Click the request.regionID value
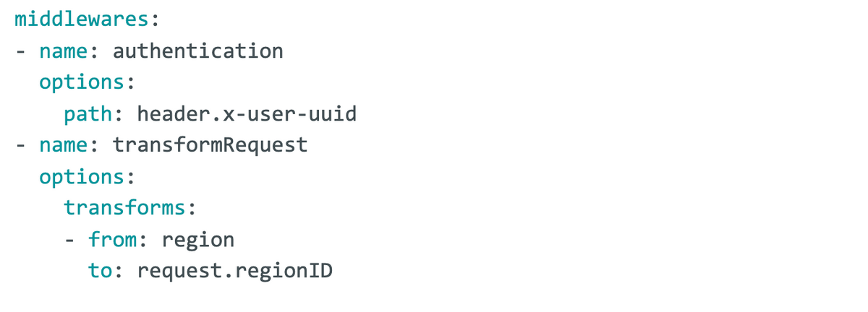This screenshot has width=868, height=312. point(235,272)
